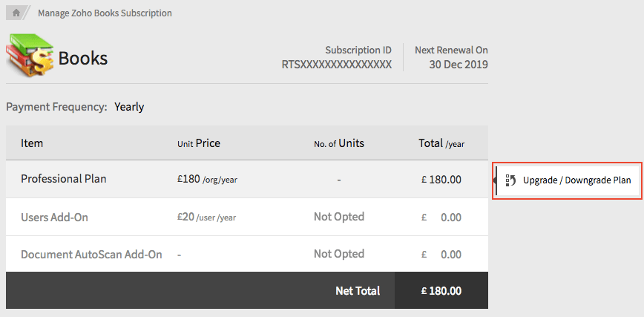
Task: Click the Yearly payment frequency value
Action: pos(129,107)
